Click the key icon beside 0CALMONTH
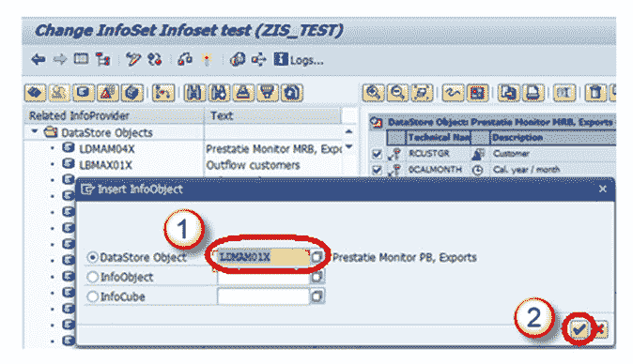The height and width of the screenshot is (364, 633). coord(394,170)
